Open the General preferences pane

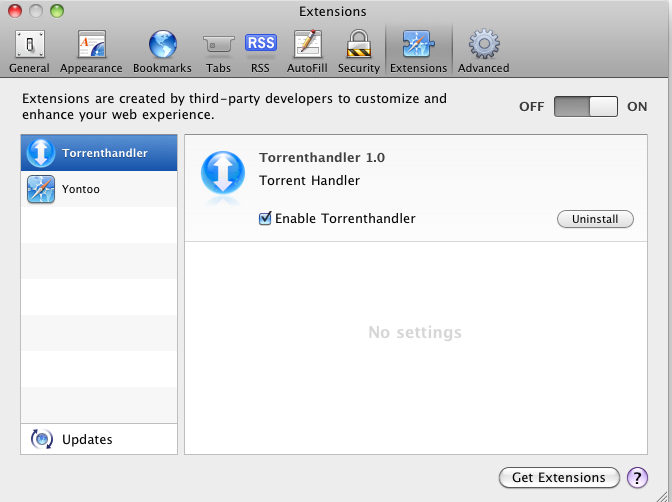[x=28, y=51]
